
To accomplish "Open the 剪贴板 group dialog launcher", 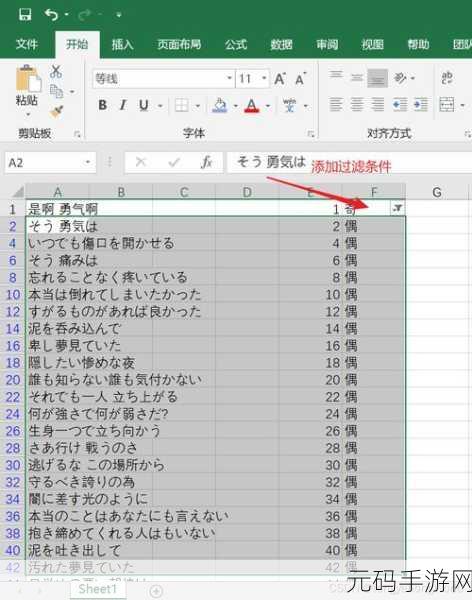I will [x=77, y=134].
